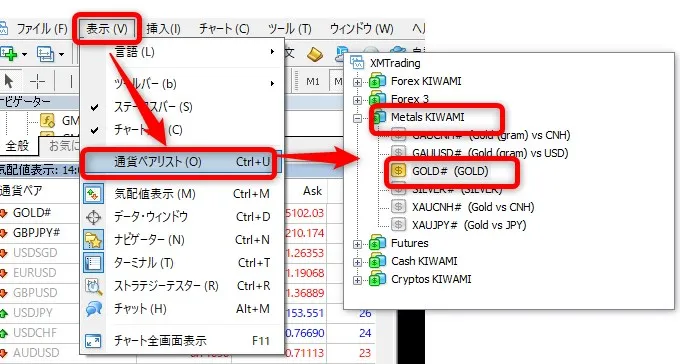Select GAUUSD# (Gold (gram) vs USD)
This screenshot has height=364, width=680.
(x=490, y=153)
